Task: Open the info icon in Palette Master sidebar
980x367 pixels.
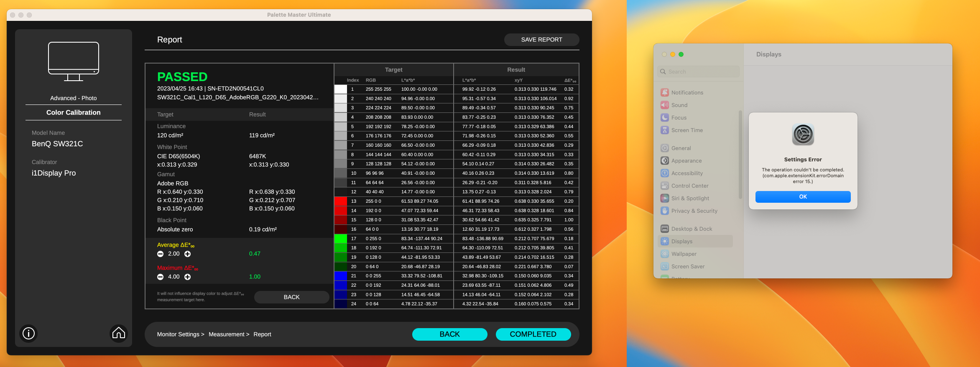Action: (x=28, y=334)
